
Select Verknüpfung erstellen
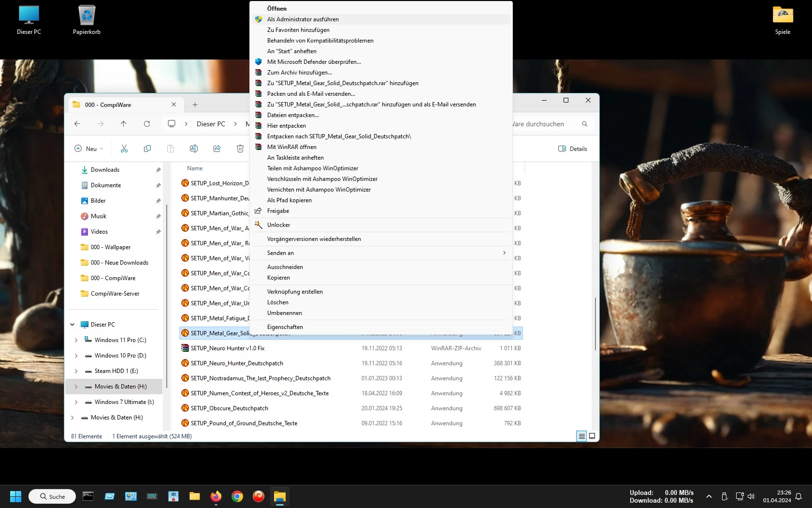tap(381, 292)
